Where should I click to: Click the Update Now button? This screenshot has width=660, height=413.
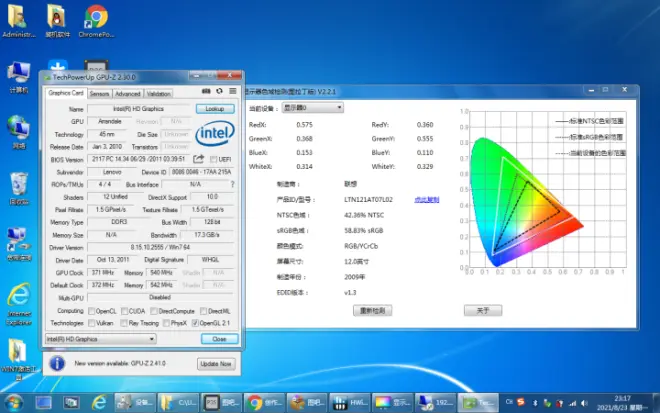216,364
